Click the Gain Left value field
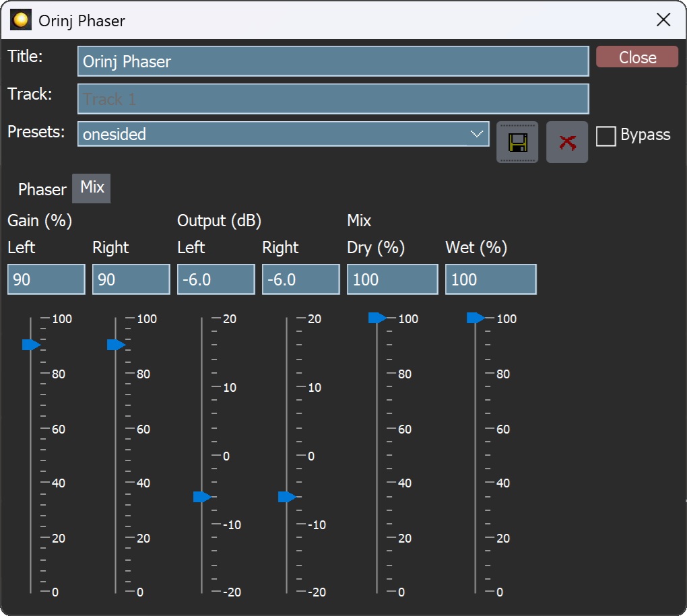 point(46,279)
